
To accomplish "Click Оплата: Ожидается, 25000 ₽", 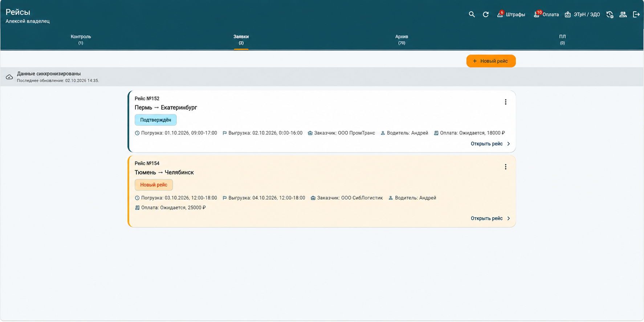I will pyautogui.click(x=170, y=208).
